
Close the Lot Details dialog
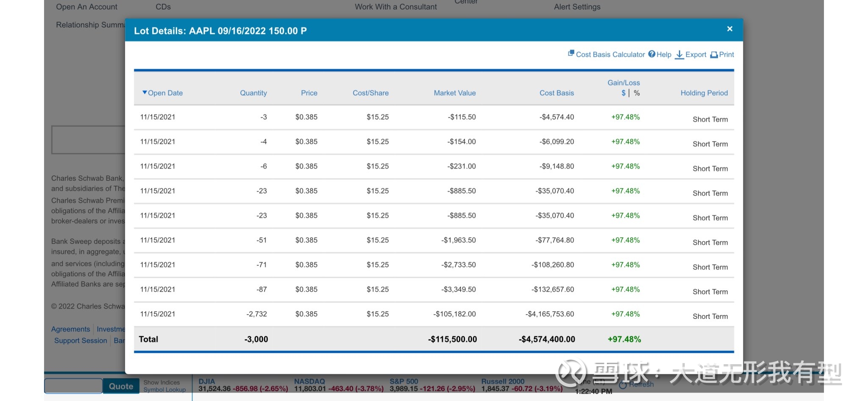(729, 29)
